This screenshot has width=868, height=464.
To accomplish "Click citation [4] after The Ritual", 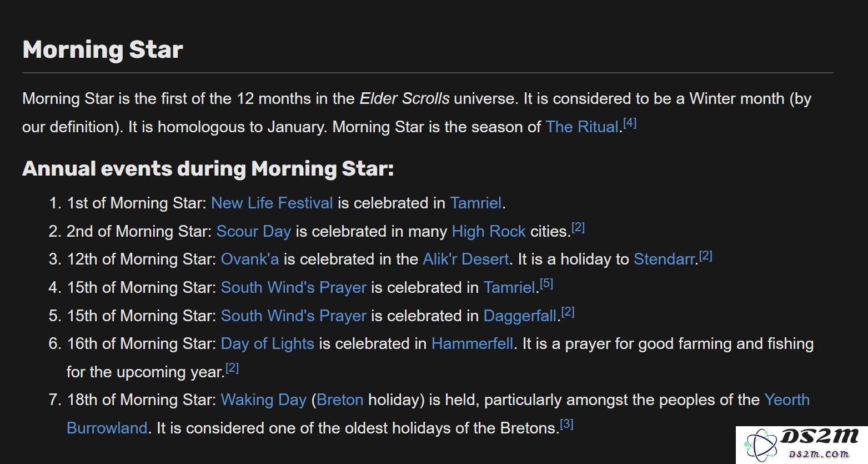I will pyautogui.click(x=630, y=123).
